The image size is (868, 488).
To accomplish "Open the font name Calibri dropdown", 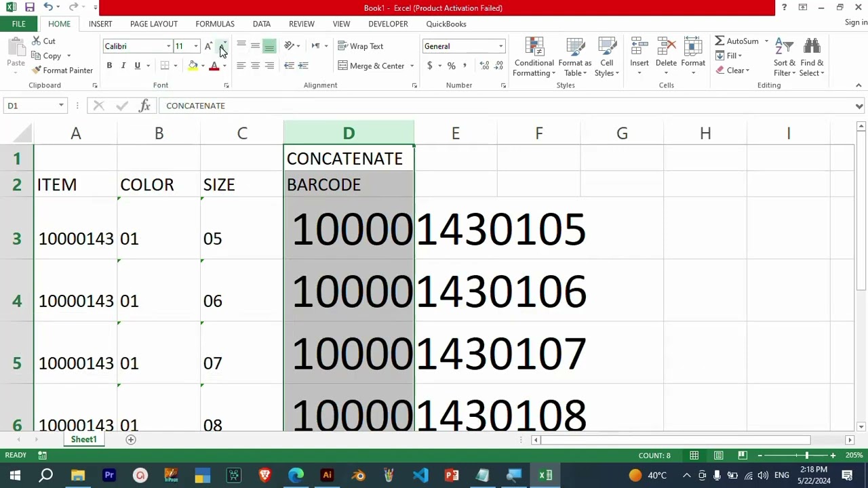I will coord(168,46).
